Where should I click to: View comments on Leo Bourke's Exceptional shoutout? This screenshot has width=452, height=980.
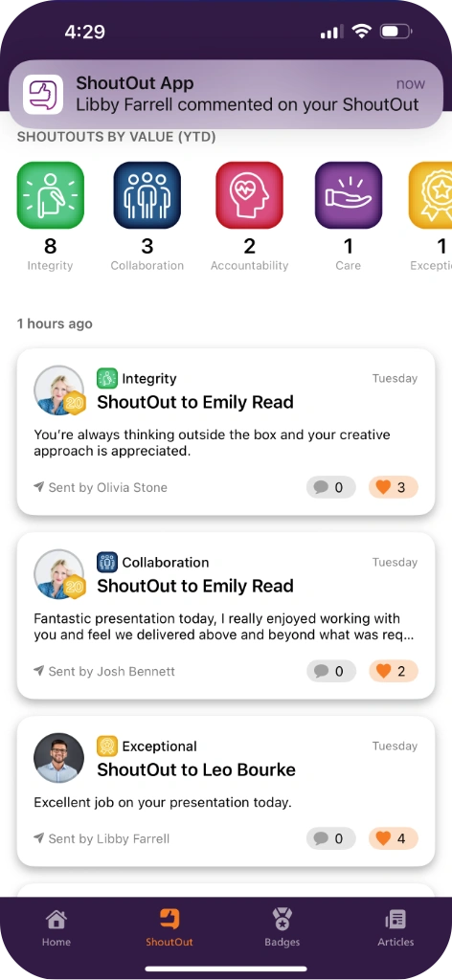pos(330,838)
